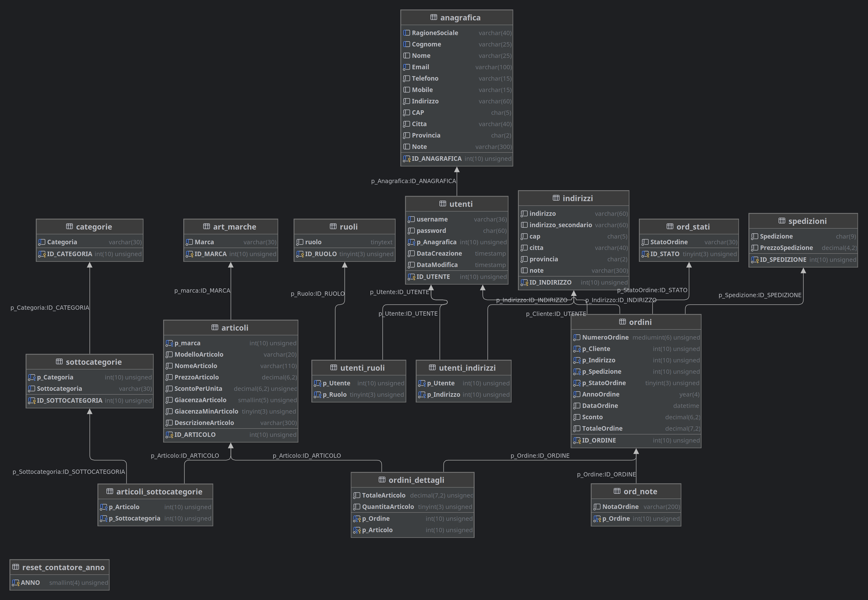Click the key icon next to ID_SPEDIZIONE
The image size is (868, 600).
click(x=754, y=260)
